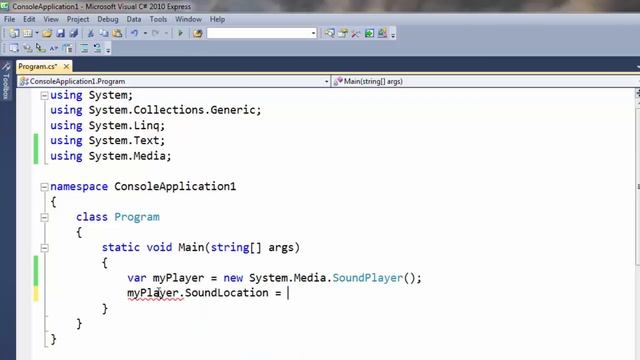Click the Find in Files icon

click(x=198, y=33)
